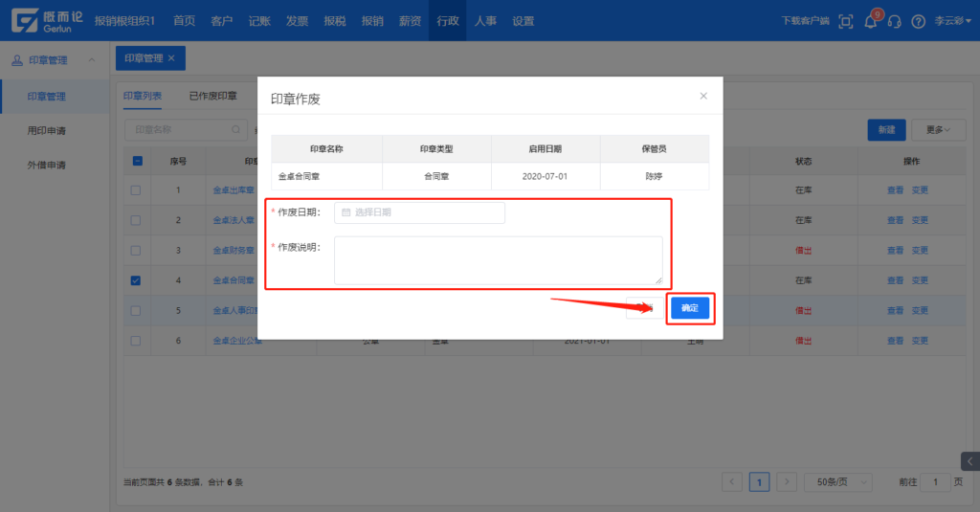Open the 报销 menu
The image size is (980, 512).
[x=372, y=21]
